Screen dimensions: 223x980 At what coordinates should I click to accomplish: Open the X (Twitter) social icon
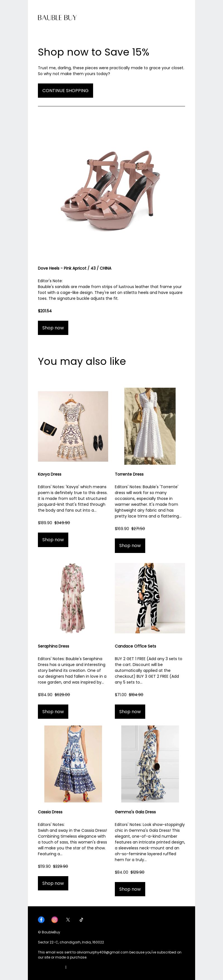coord(68,919)
